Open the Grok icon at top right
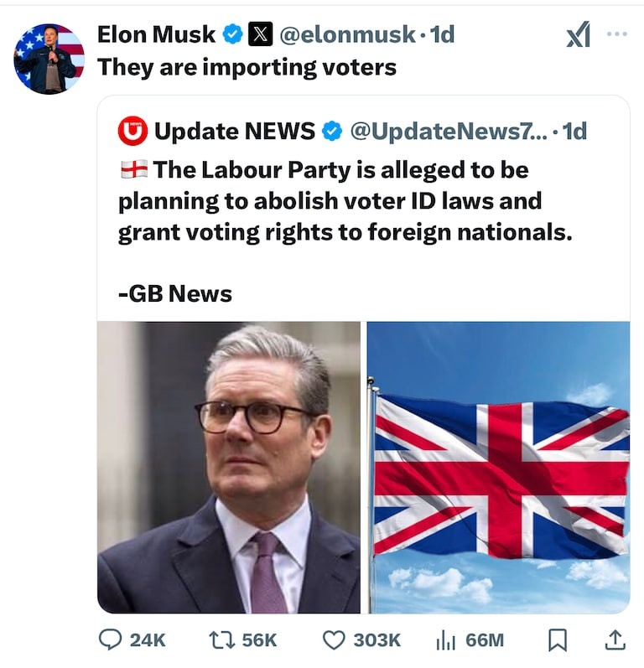This screenshot has width=644, height=668. pos(578,35)
